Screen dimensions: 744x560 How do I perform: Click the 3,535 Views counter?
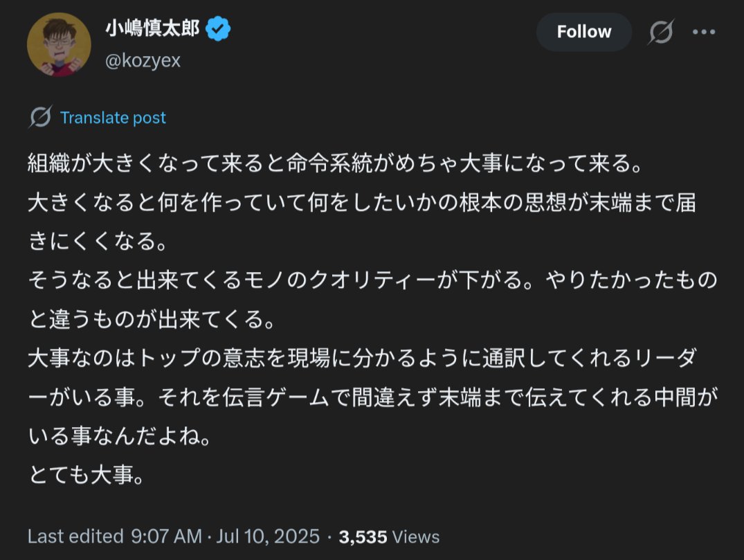389,536
